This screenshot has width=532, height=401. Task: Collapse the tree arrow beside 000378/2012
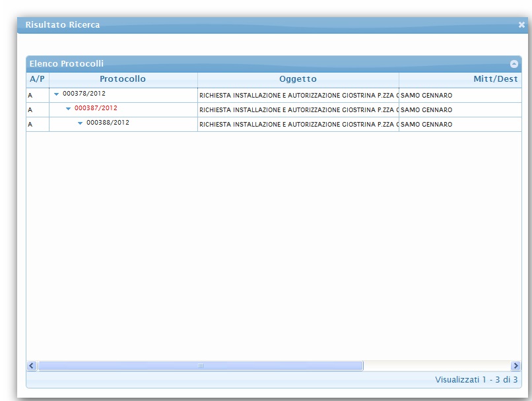click(x=57, y=94)
